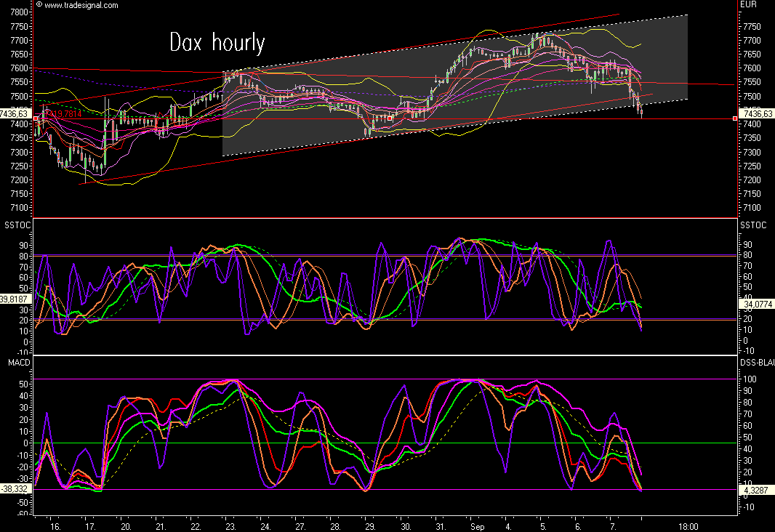This screenshot has width=775, height=532.
Task: Click the 34,0774 SSTOC value tag
Action: 756,304
